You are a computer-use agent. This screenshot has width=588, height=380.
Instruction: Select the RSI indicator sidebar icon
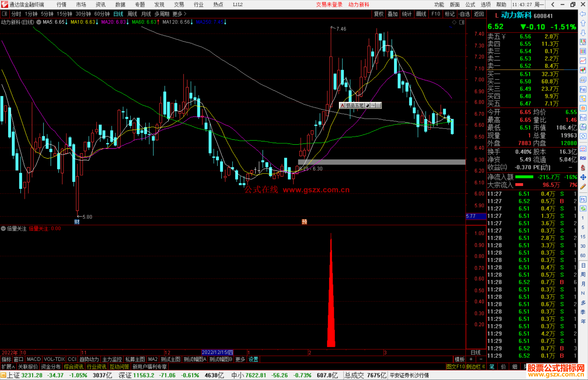click(x=583, y=158)
